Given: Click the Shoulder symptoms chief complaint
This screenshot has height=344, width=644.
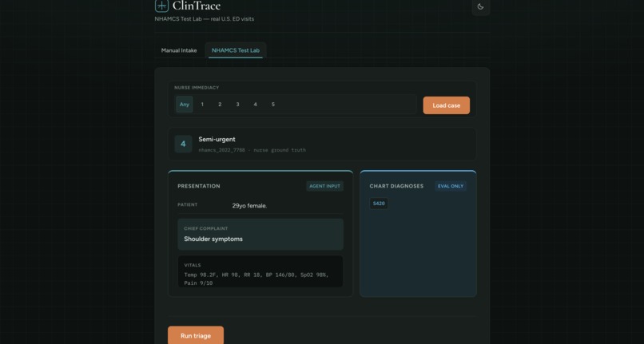Looking at the screenshot, I should tap(213, 239).
